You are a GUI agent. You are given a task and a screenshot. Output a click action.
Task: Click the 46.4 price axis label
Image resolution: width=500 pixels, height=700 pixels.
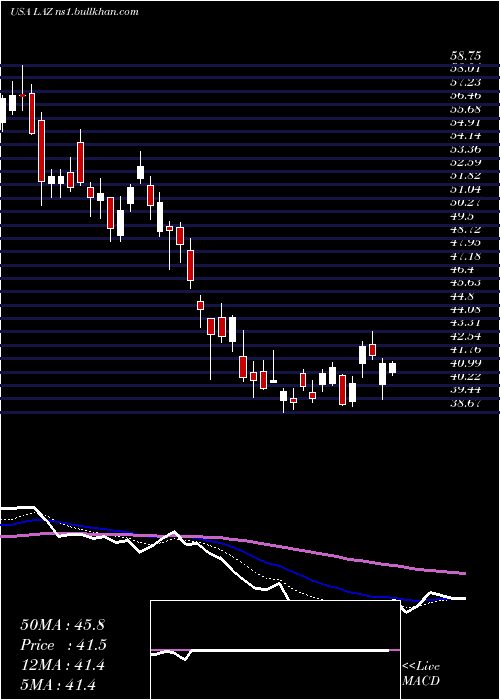pos(462,270)
